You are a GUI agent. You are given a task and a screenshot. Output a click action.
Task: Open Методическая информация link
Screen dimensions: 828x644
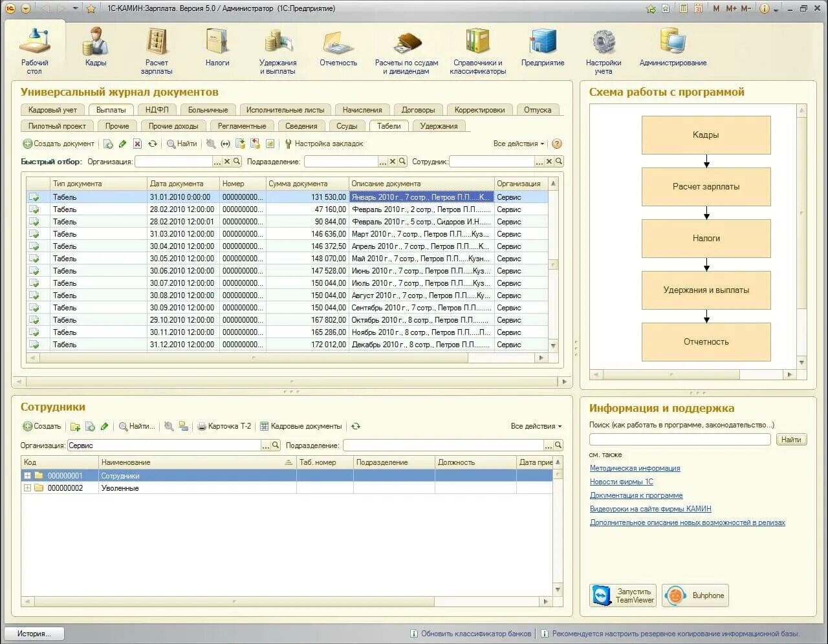[x=635, y=468]
